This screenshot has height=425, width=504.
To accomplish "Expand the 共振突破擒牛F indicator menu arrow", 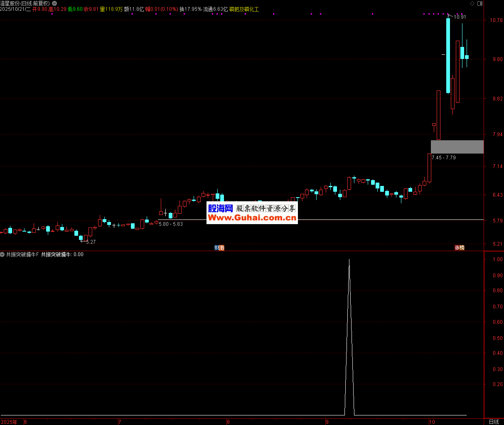I will [x=2, y=254].
